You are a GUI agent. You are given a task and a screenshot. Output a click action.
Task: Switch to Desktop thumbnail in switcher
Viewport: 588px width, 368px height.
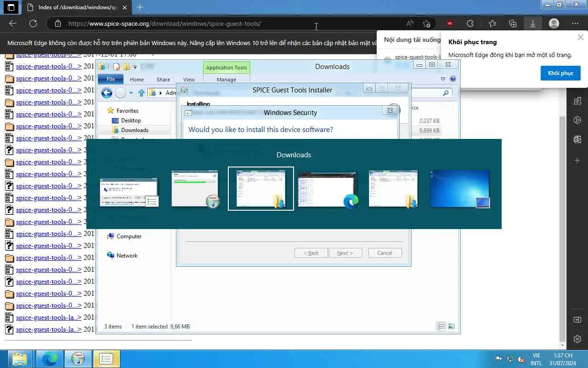[459, 189]
